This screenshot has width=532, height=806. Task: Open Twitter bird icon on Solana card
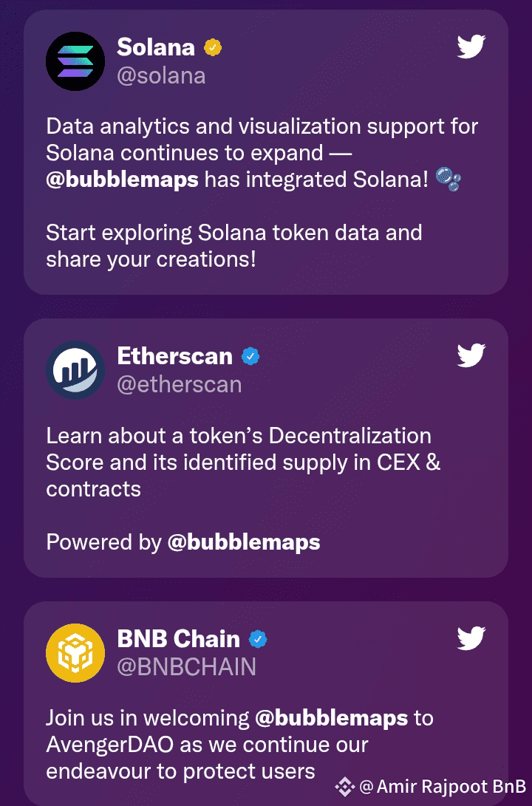click(x=471, y=47)
